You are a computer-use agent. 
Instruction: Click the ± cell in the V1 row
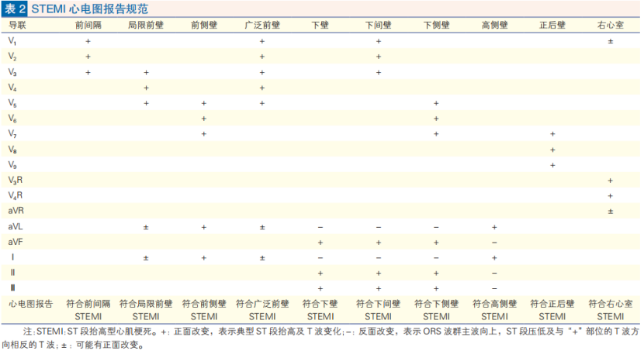coord(611,40)
